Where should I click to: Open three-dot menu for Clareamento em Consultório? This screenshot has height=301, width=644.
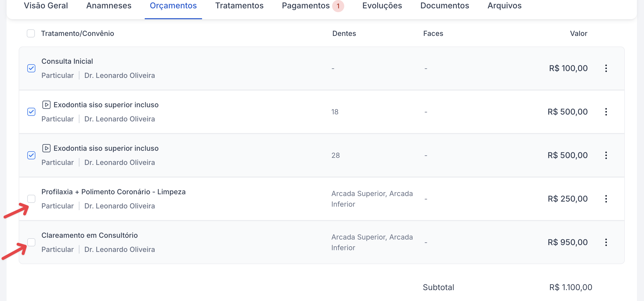pos(606,242)
